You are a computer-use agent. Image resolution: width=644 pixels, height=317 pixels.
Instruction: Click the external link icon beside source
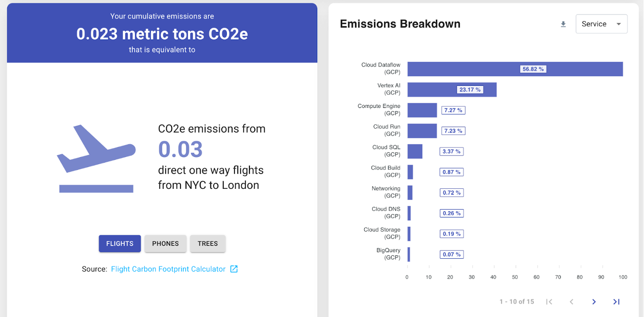(x=234, y=269)
